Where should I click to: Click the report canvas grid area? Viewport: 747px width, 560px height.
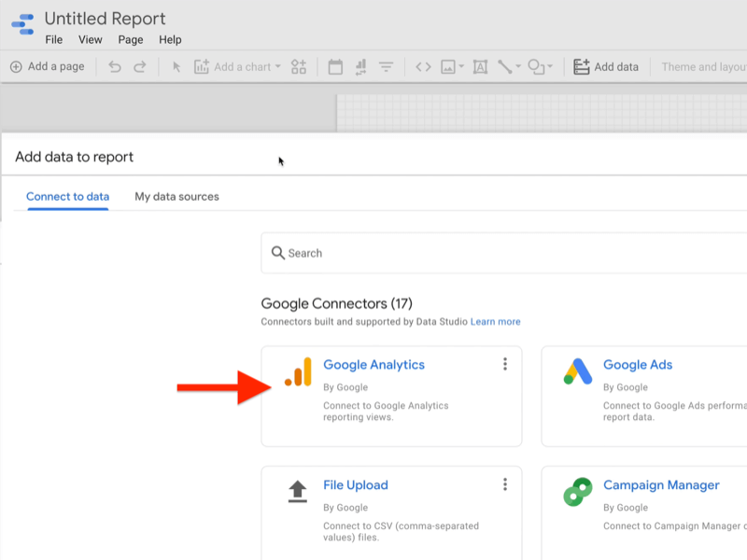pyautogui.click(x=542, y=113)
